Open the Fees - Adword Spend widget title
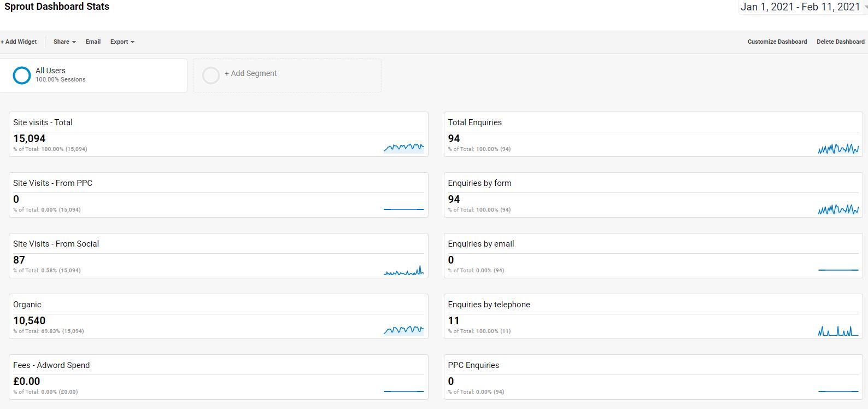Image resolution: width=868 pixels, height=409 pixels. tap(51, 365)
